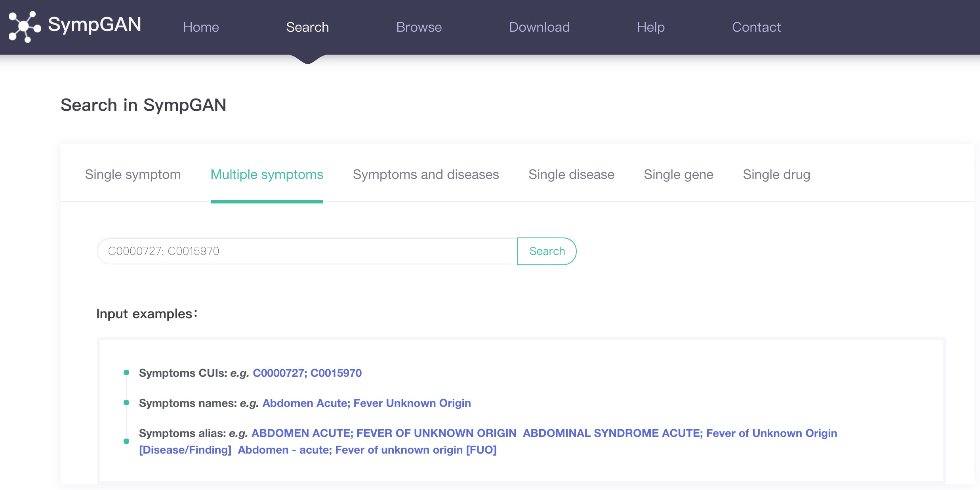Open the Single disease tab

click(571, 175)
